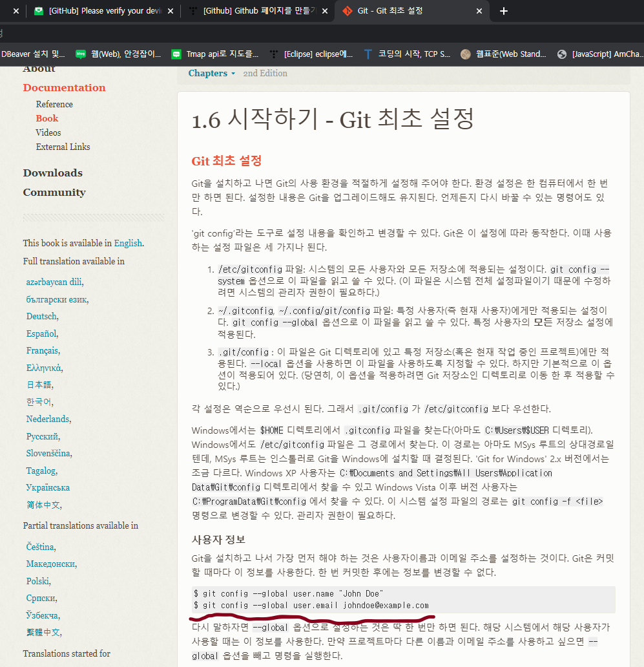Open the Tmap api로 지도를 bookmark
The width and height of the screenshot is (644, 667).
pyautogui.click(x=215, y=54)
